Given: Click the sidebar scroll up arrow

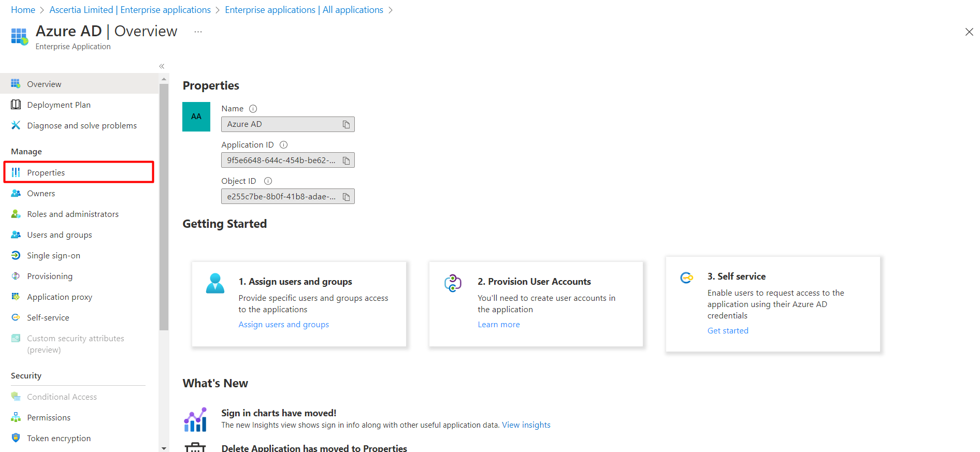Looking at the screenshot, I should coord(164,79).
